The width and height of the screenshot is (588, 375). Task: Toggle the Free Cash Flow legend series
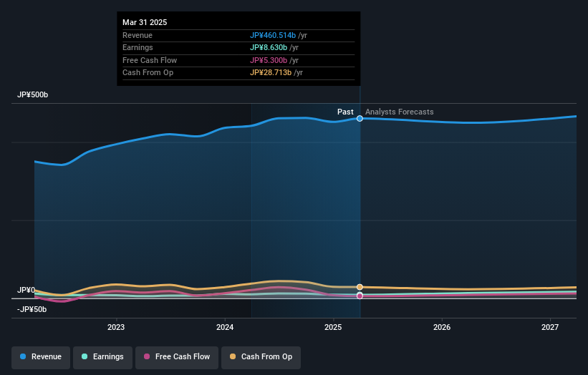[177, 357]
